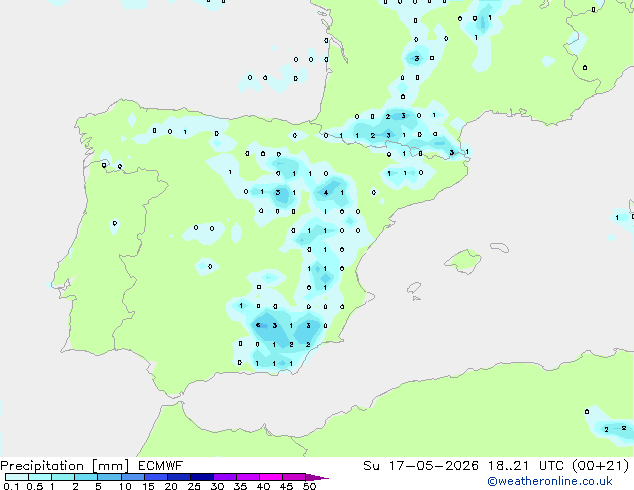
Task: Click the 25–30 mm navy legend swatch
Action: click(201, 477)
